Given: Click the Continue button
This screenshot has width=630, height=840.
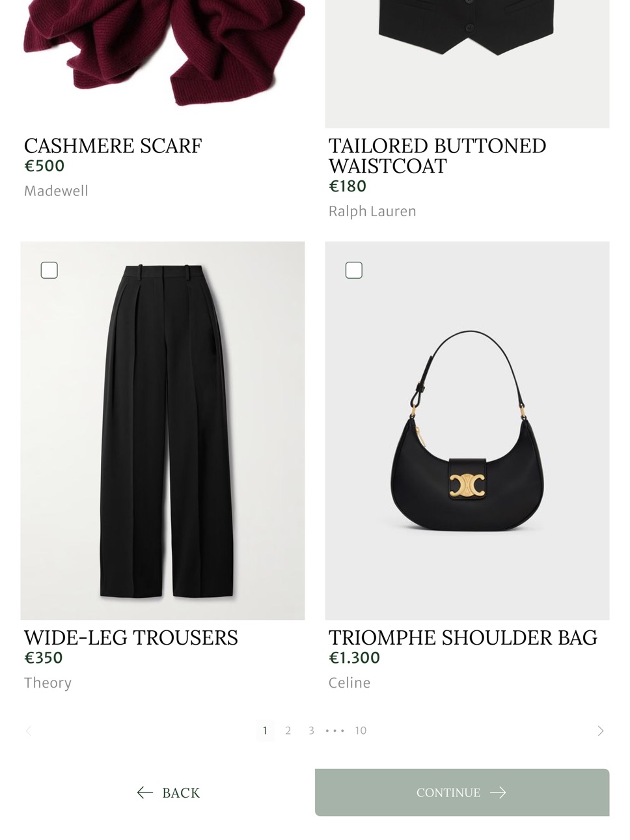Looking at the screenshot, I should (462, 792).
